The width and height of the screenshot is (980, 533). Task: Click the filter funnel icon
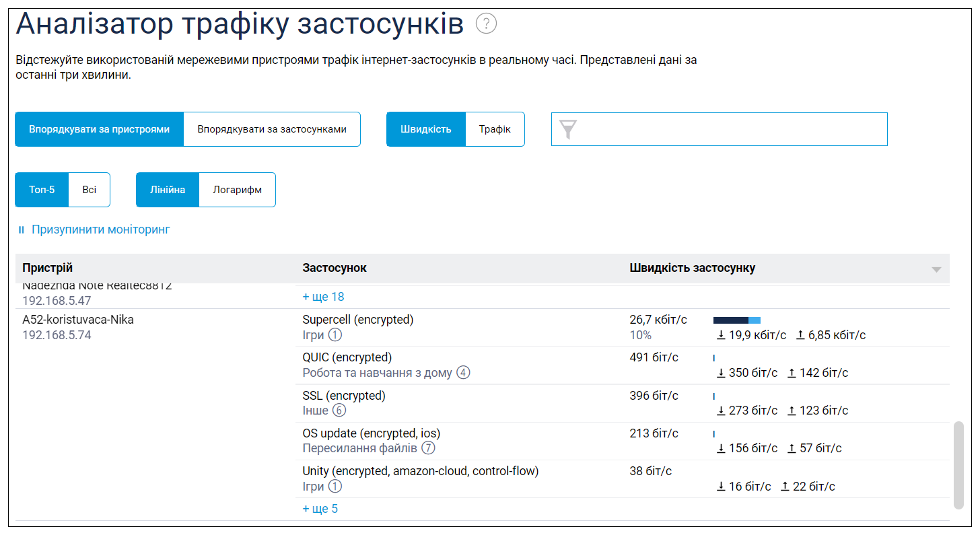coord(568,129)
